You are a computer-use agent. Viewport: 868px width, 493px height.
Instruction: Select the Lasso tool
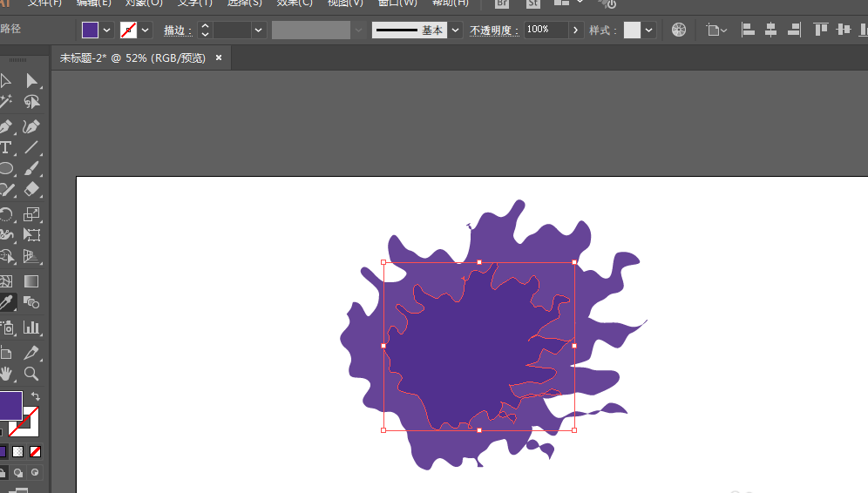(x=31, y=102)
